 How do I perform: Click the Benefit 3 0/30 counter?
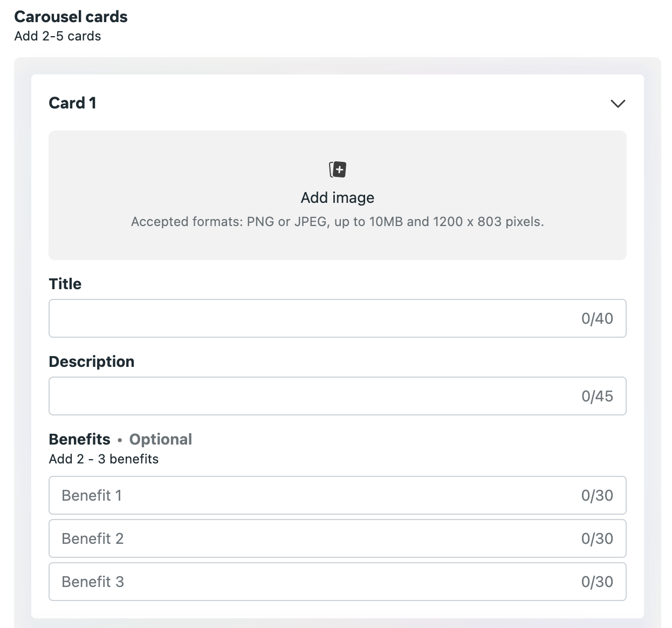click(597, 582)
